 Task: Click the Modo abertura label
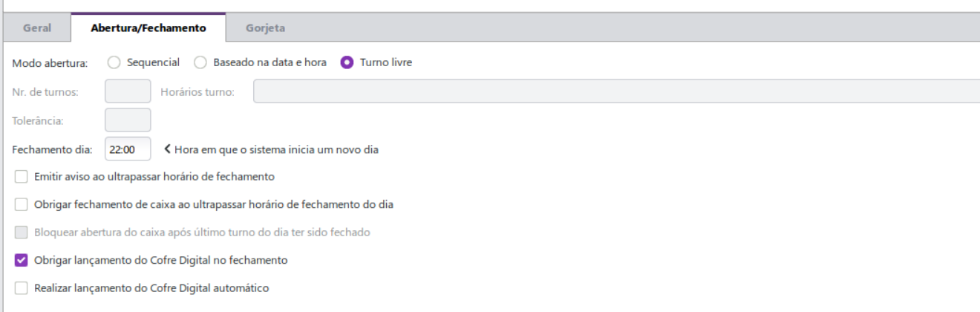(50, 63)
